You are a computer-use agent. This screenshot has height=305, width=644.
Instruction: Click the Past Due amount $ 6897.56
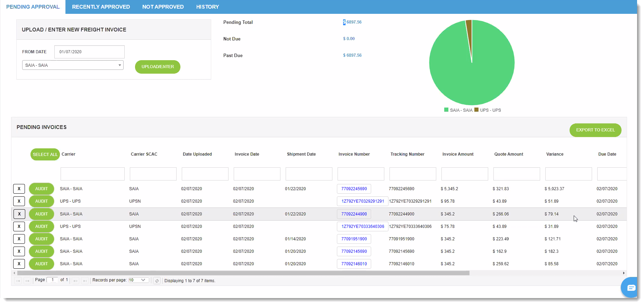point(352,55)
